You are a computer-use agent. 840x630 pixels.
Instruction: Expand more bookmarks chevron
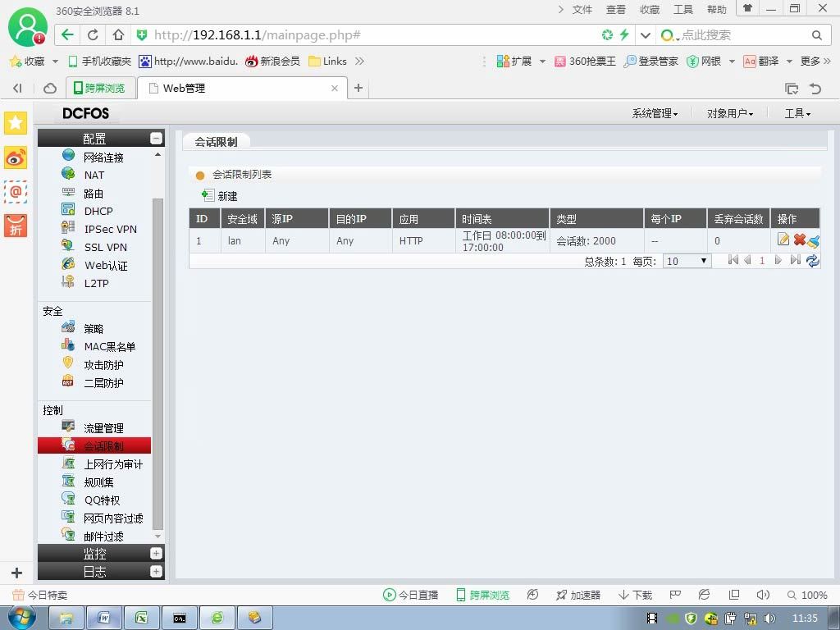coord(359,61)
